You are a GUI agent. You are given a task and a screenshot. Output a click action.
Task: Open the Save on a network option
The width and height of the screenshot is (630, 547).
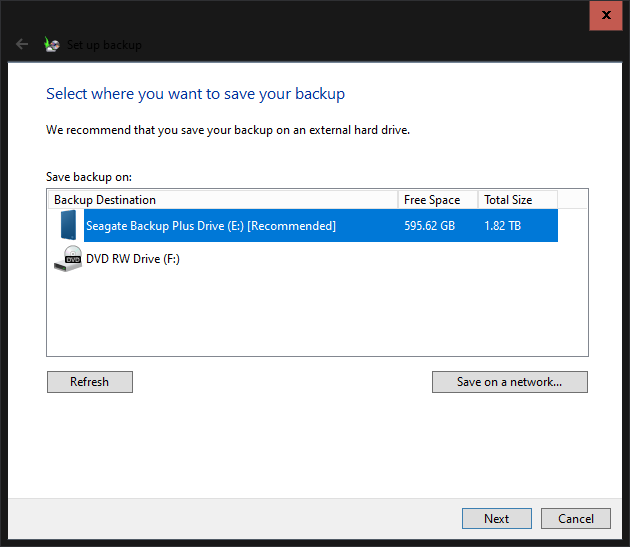tap(509, 382)
